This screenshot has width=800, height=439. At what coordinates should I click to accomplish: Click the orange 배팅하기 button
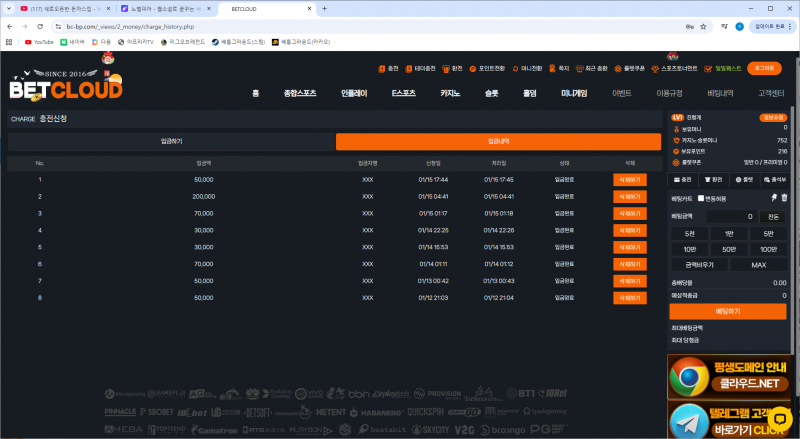tap(727, 311)
